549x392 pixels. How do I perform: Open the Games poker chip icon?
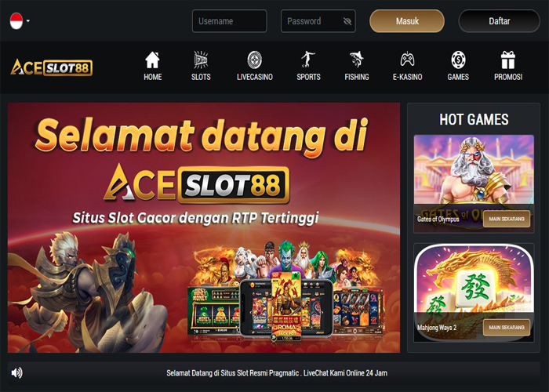pyautogui.click(x=458, y=60)
